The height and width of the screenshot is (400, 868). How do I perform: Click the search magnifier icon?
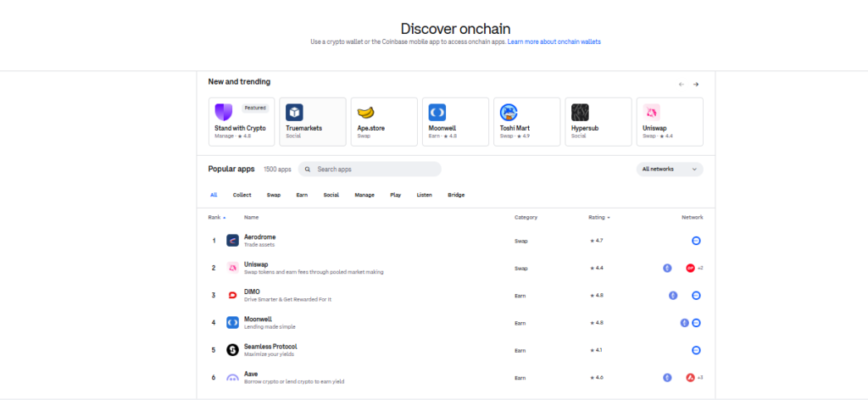point(307,169)
